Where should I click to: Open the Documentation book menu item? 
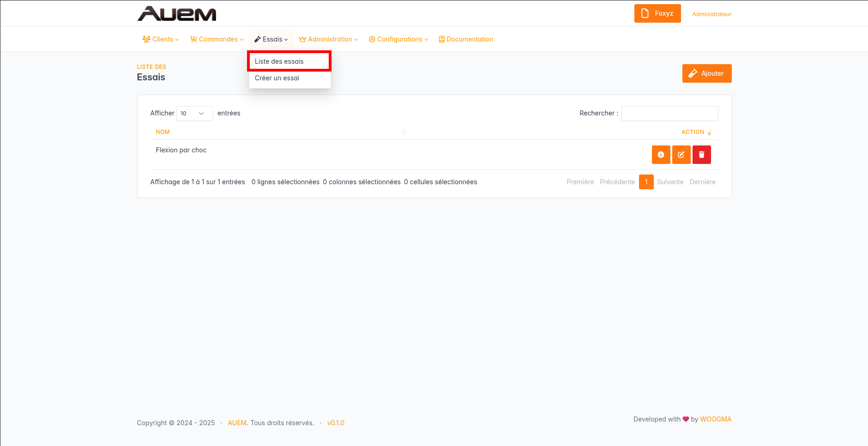point(466,39)
